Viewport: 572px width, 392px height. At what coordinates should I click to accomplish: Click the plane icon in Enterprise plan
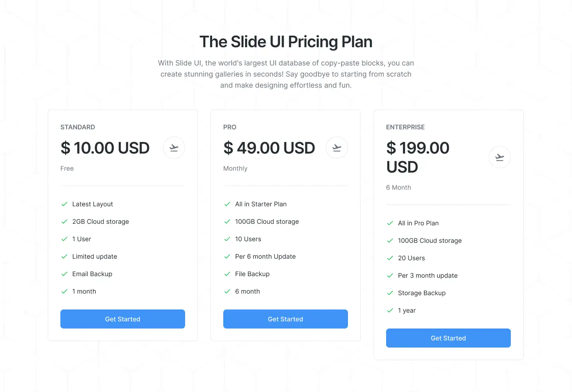tap(500, 157)
